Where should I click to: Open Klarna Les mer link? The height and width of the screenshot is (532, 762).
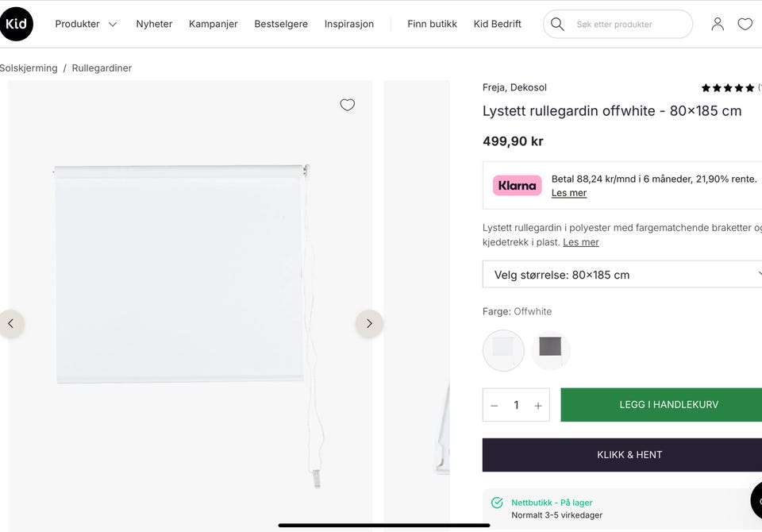pyautogui.click(x=569, y=193)
